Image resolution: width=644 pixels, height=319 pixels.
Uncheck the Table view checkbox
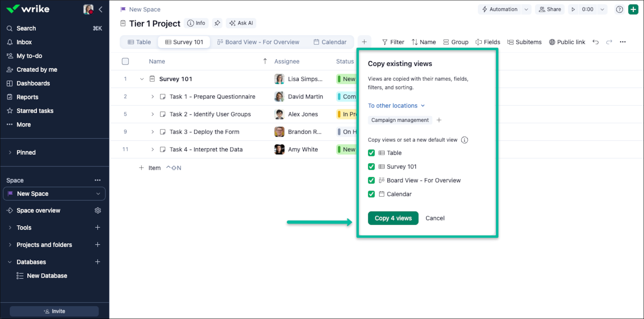(x=371, y=153)
